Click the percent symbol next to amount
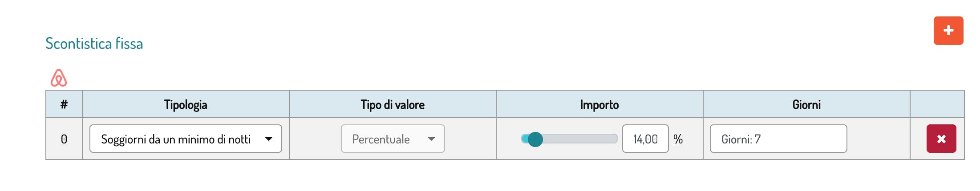 click(x=678, y=139)
